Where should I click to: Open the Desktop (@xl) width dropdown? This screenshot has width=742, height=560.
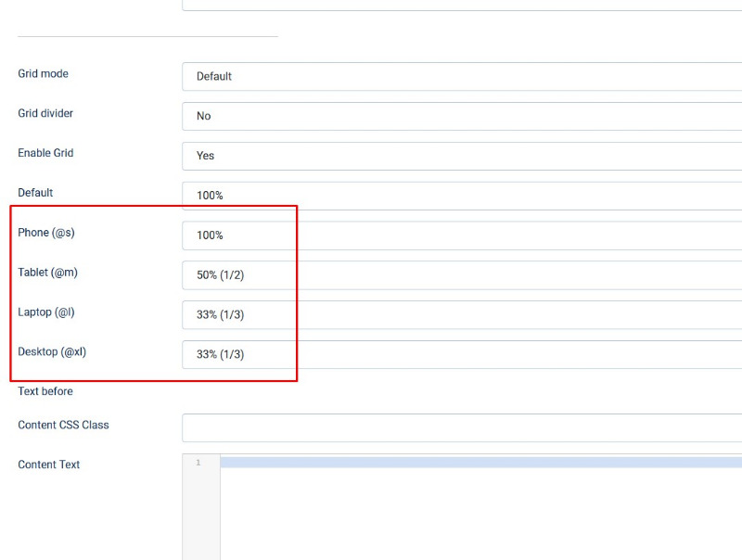[462, 354]
